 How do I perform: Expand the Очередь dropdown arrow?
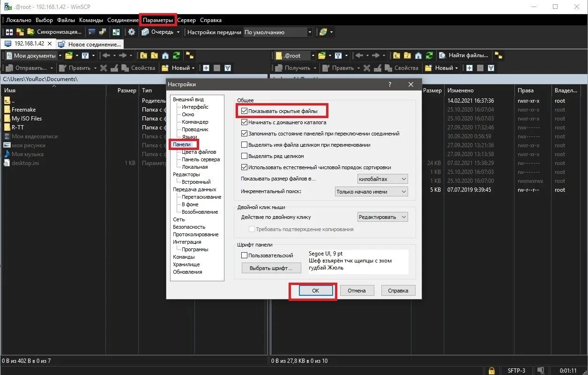coord(178,32)
